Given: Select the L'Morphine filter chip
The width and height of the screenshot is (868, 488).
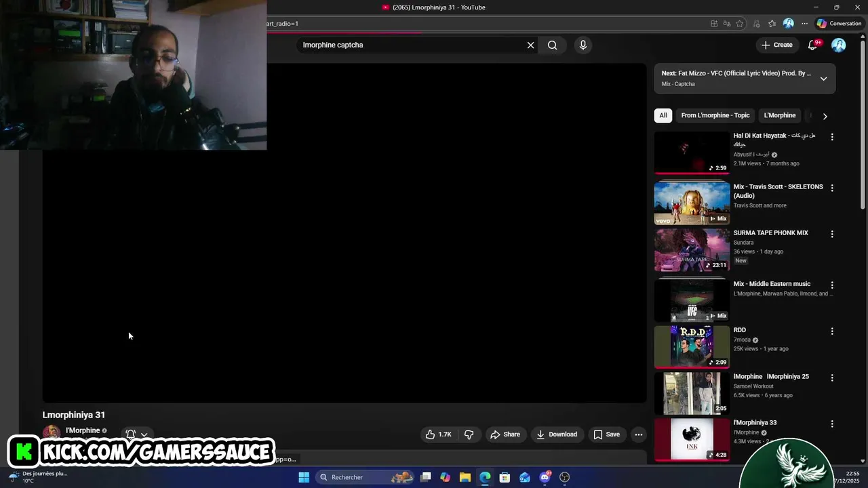Looking at the screenshot, I should (780, 115).
